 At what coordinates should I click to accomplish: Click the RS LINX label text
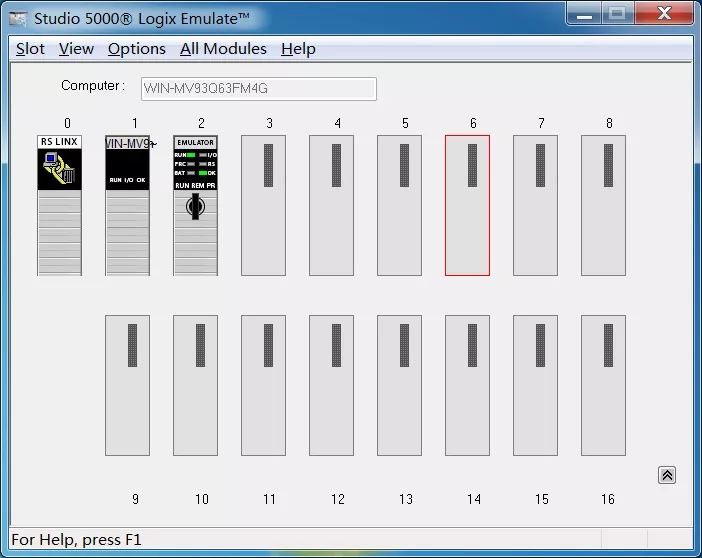pos(59,142)
